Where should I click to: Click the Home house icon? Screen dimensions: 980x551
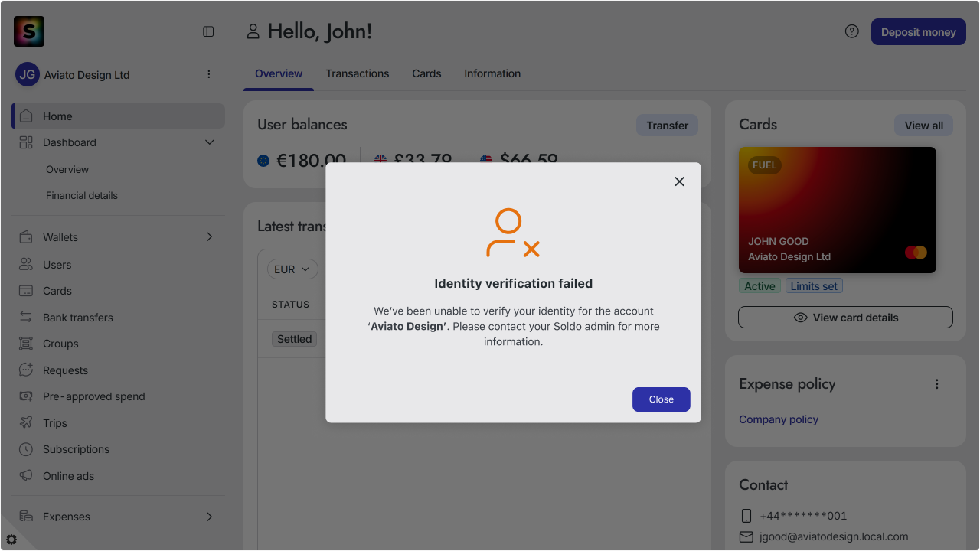pyautogui.click(x=26, y=116)
